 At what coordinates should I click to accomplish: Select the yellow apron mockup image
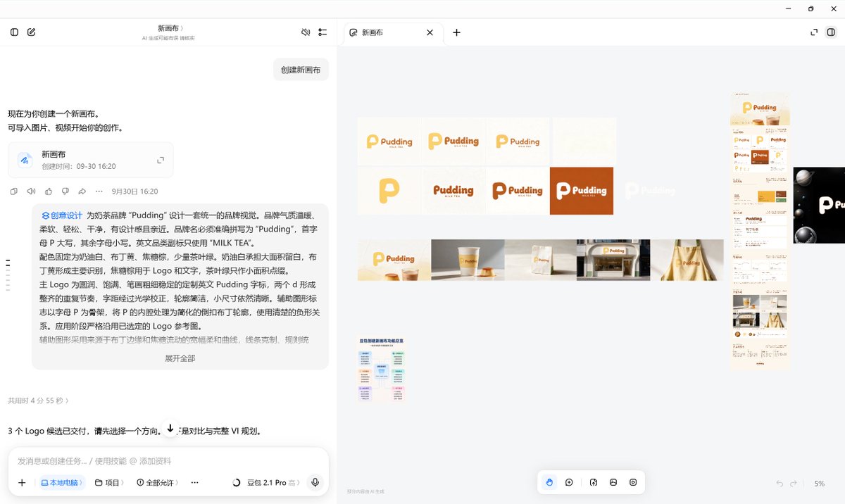click(687, 260)
